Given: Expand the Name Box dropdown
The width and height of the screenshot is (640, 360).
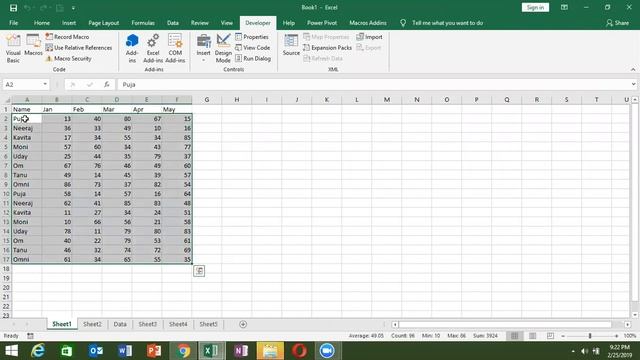Looking at the screenshot, I should [45, 84].
